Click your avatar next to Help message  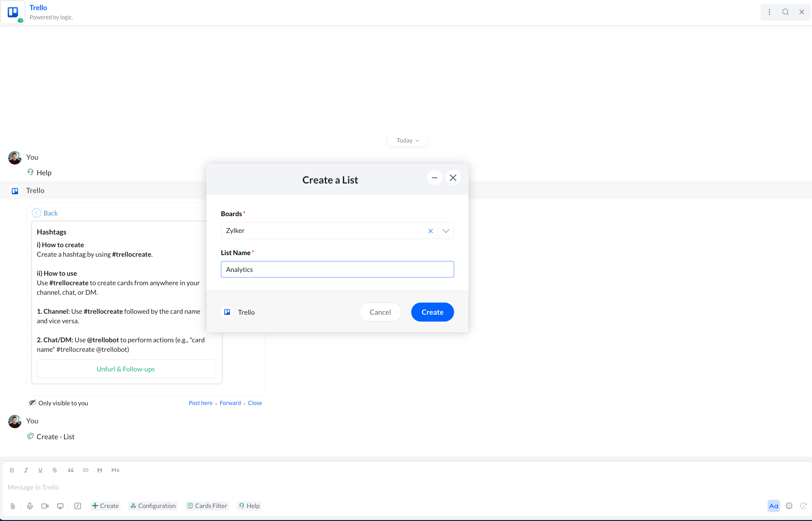pos(15,158)
